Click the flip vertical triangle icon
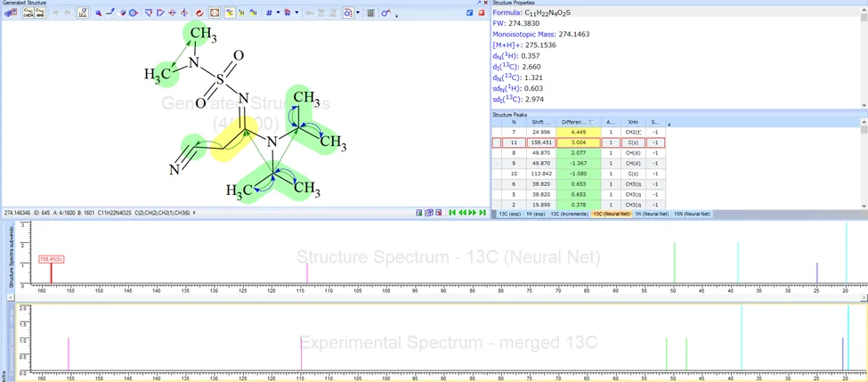868x382 pixels. click(149, 12)
